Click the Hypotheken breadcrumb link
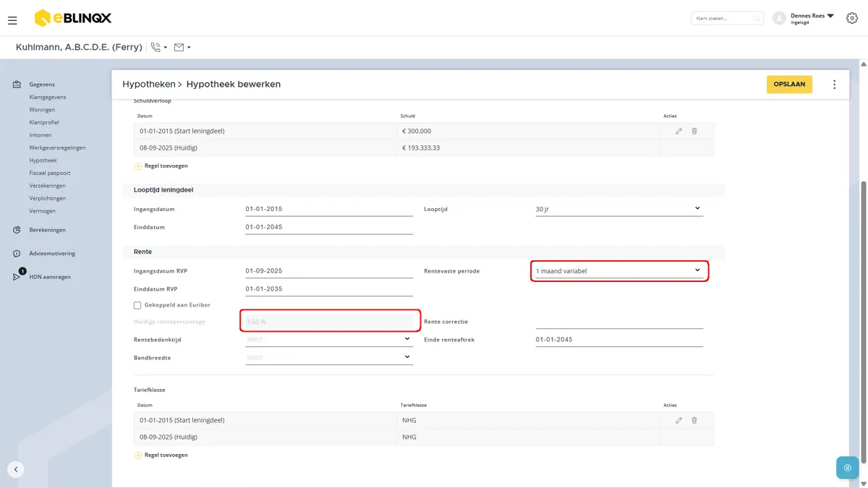Viewport: 868px width, 488px height. 149,85
